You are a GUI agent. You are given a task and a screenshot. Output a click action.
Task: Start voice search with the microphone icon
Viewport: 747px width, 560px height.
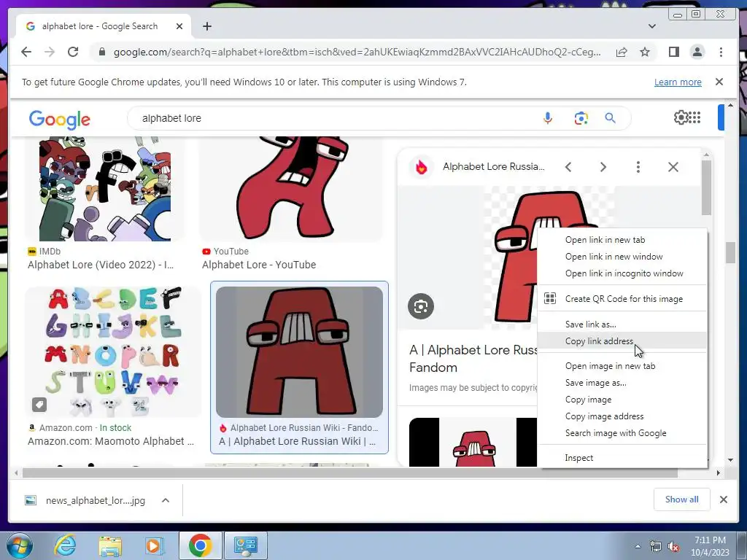click(x=547, y=118)
